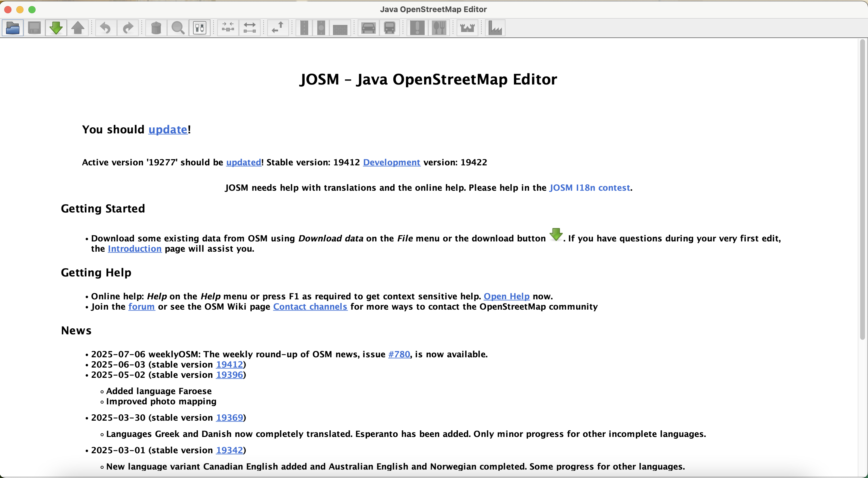
Task: Click the Merge nodes preset icon
Action: pyautogui.click(x=228, y=28)
